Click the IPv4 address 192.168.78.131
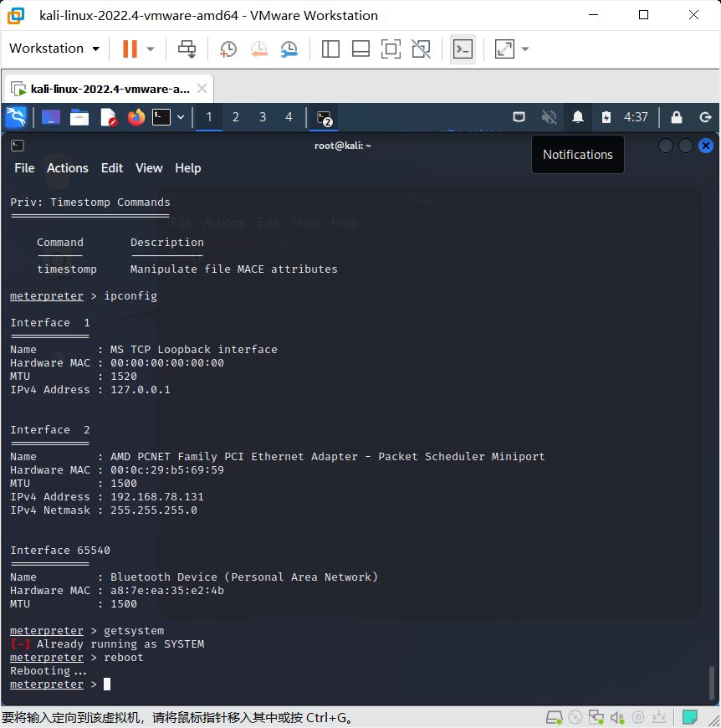The width and height of the screenshot is (721, 728). (156, 497)
